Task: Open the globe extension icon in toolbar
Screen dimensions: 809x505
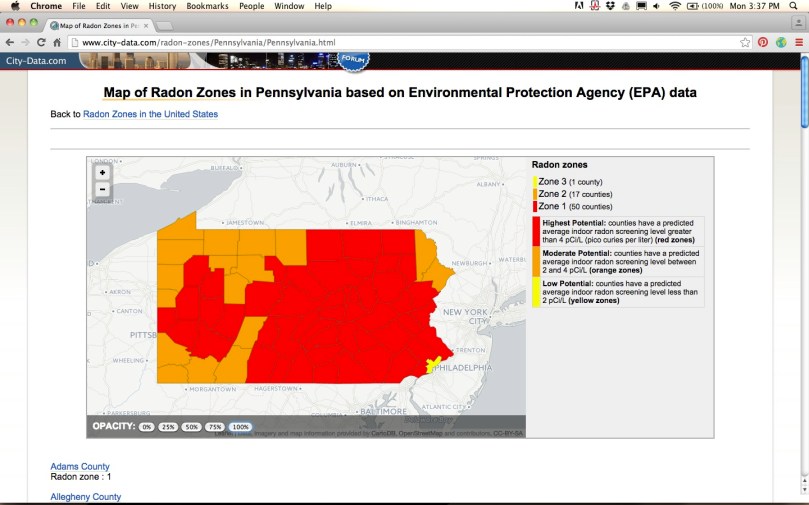Action: [781, 42]
